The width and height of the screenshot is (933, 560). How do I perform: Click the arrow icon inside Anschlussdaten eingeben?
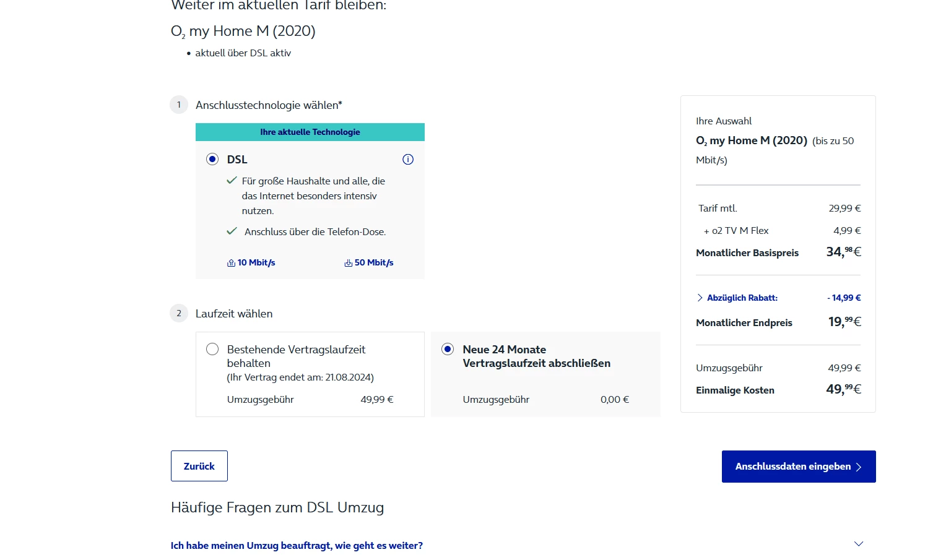click(x=859, y=467)
